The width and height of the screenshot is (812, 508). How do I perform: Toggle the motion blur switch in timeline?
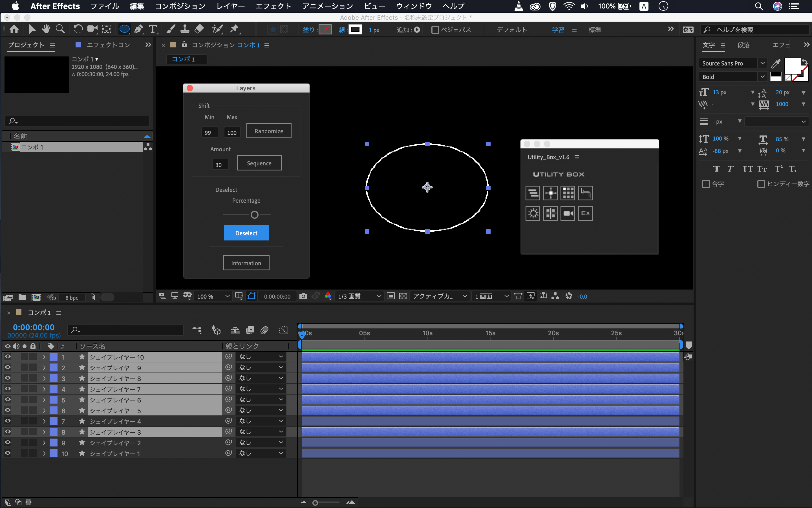coord(264,330)
